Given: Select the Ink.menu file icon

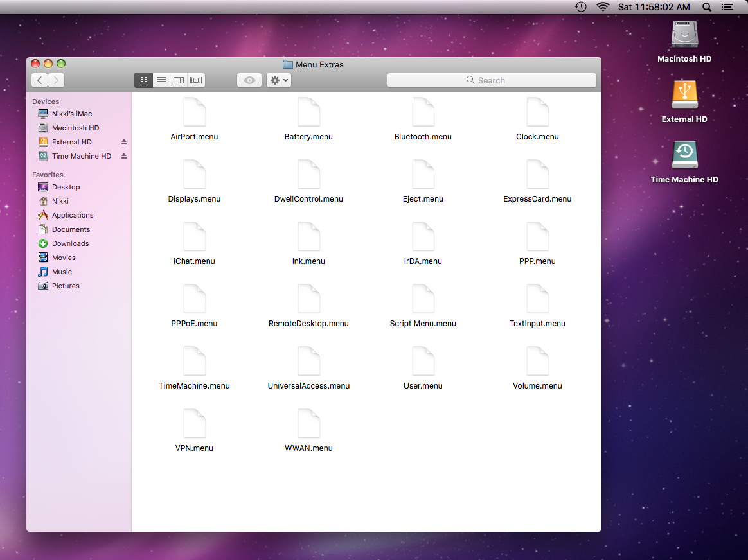Looking at the screenshot, I should (308, 237).
